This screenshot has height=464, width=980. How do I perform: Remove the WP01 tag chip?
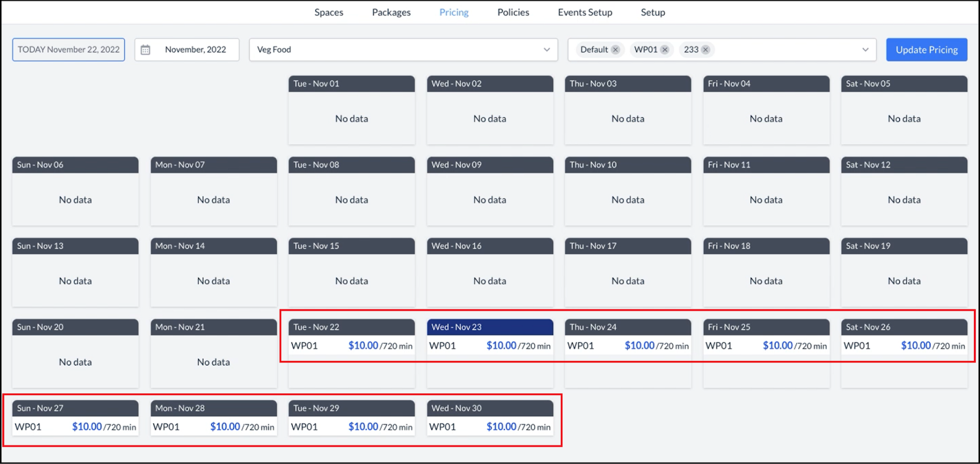click(x=665, y=50)
